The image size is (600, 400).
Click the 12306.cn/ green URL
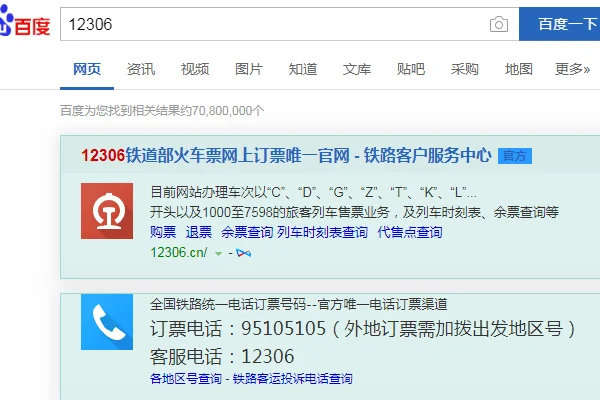pos(179,253)
